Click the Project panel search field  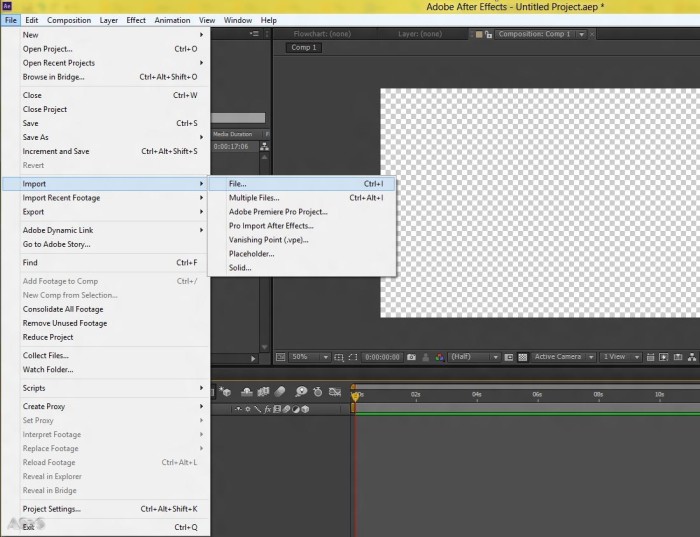(x=238, y=117)
